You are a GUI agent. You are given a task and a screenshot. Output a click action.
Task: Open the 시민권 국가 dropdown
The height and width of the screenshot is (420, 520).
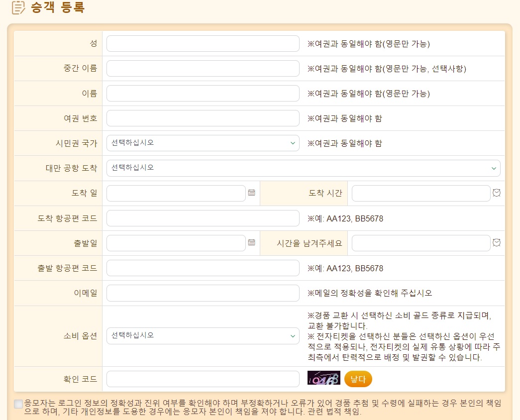click(x=203, y=143)
